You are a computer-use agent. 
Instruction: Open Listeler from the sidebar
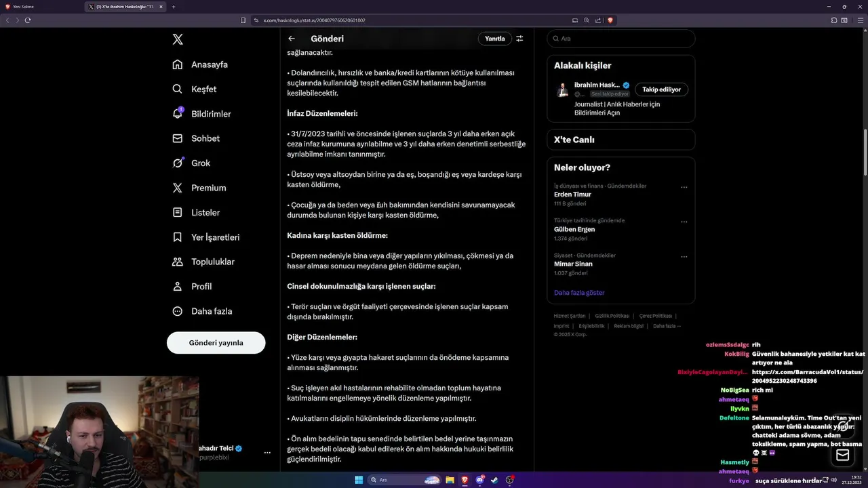tap(196, 212)
